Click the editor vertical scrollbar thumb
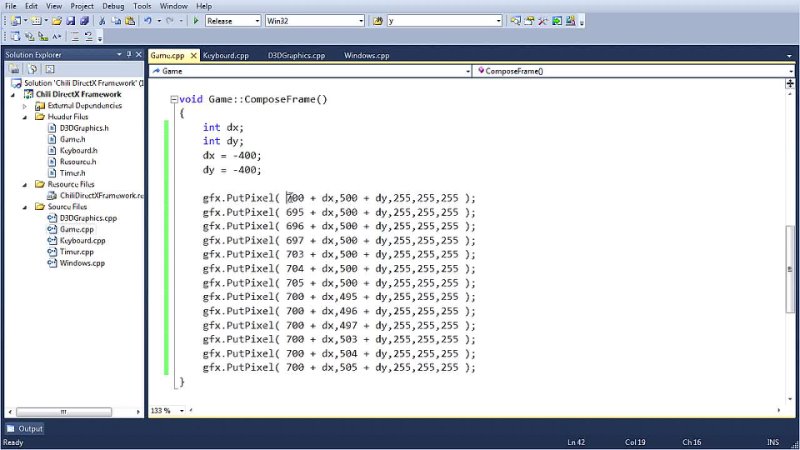The width and height of the screenshot is (800, 450). [x=790, y=269]
